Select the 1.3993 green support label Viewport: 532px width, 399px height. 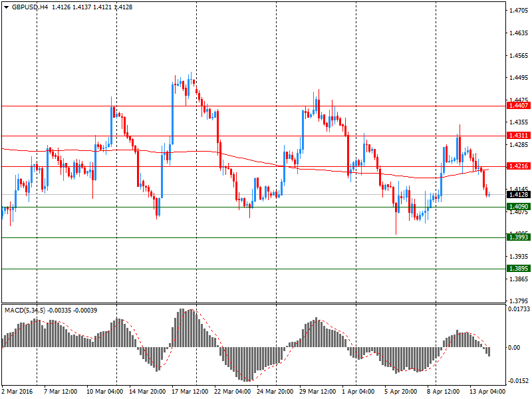click(x=518, y=237)
